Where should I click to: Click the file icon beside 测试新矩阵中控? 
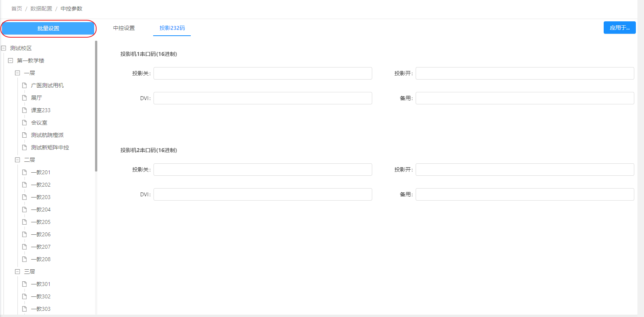point(24,147)
